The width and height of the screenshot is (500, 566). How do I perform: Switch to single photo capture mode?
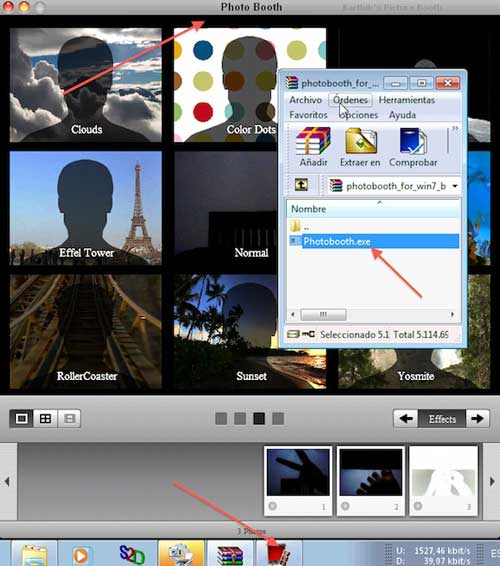point(21,418)
